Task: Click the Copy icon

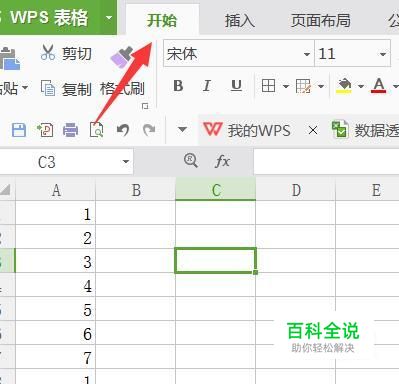Action: point(48,88)
